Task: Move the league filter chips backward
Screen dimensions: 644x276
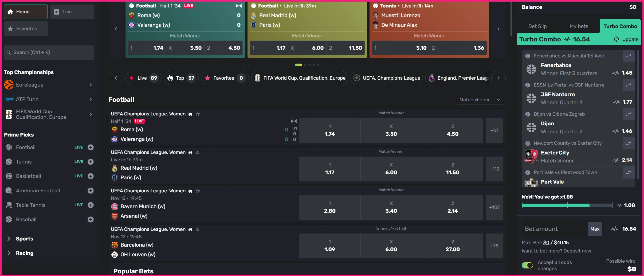Action: (116, 78)
